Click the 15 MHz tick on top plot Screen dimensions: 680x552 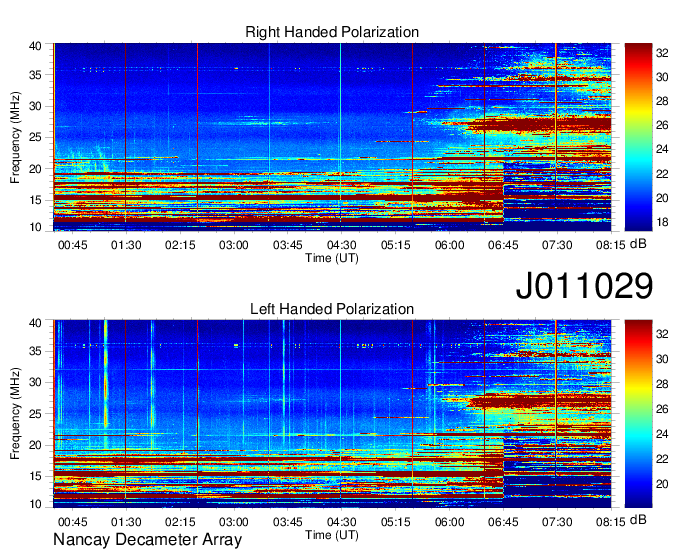(x=35, y=200)
